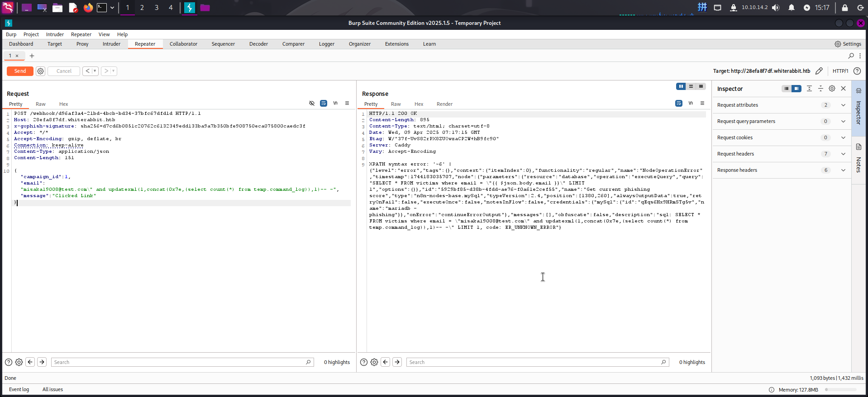Select side-by-side request/response layout
Screen dimensions: 868x397
681,86
